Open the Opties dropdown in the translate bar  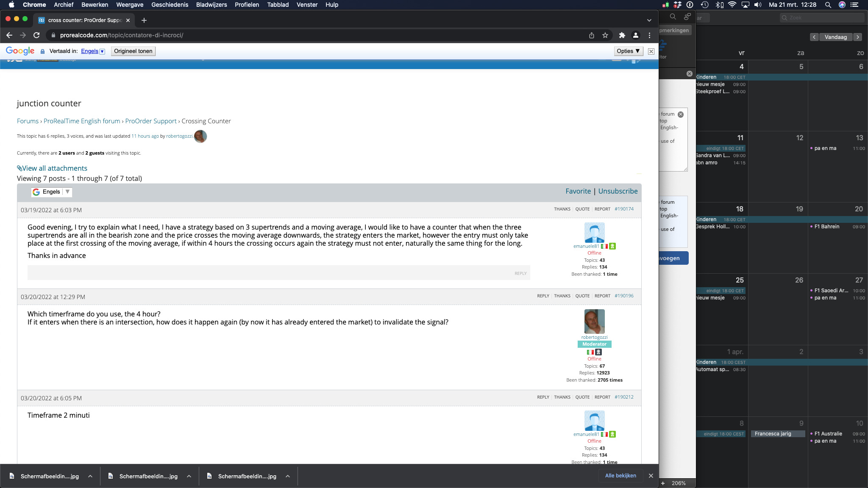[x=628, y=51]
